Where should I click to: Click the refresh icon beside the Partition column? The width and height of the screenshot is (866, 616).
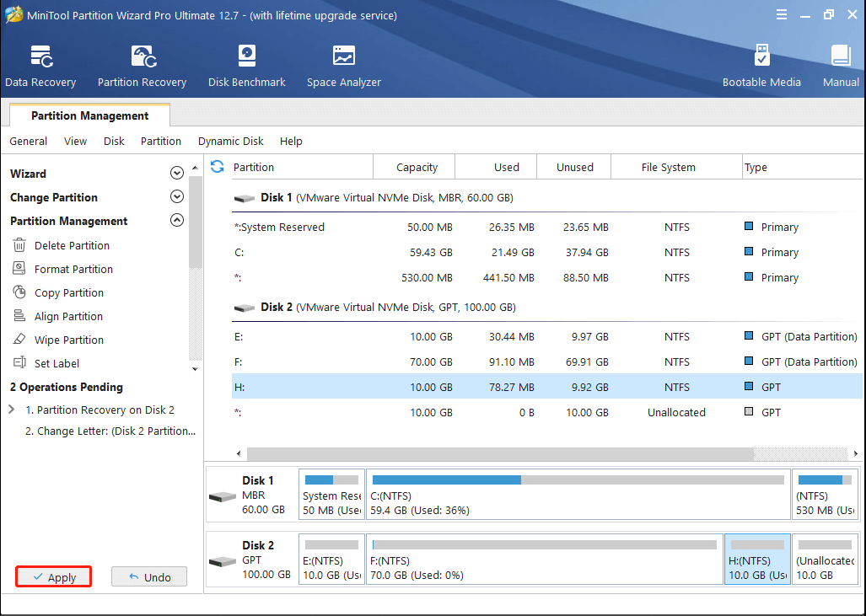[x=217, y=167]
